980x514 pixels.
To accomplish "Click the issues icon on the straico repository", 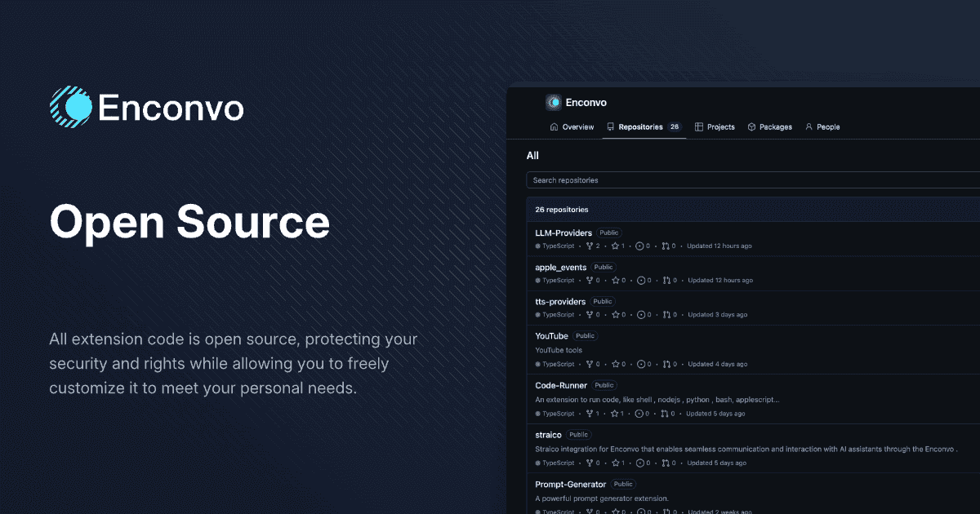I will (x=641, y=463).
